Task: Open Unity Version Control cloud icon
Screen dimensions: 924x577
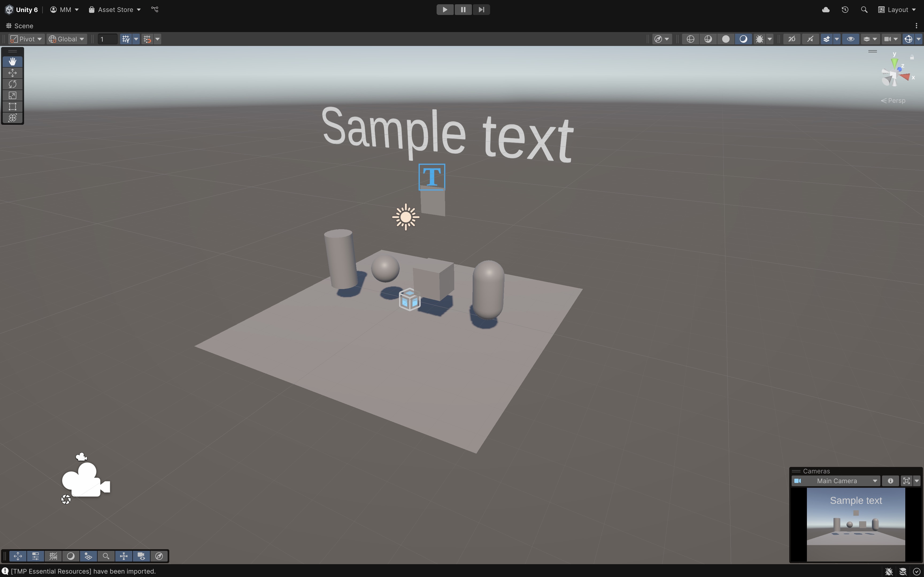Action: (x=826, y=10)
